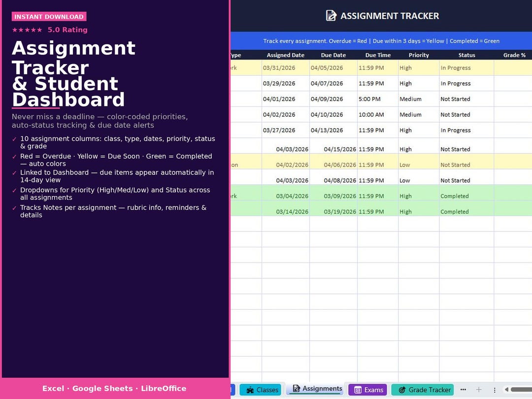This screenshot has width=532, height=399.
Task: Open Status cell Not Started in 04/09/2026 row
Action: 467,99
